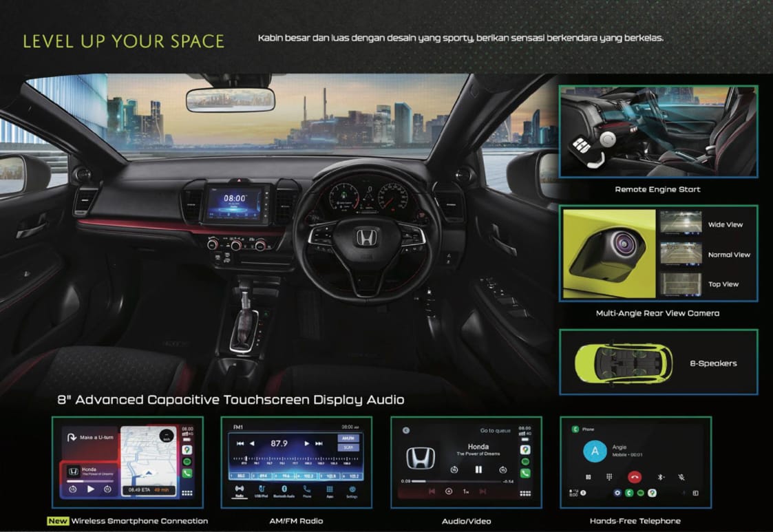773x532 pixels.
Task: Toggle microphone mute in call screen
Action: point(681,477)
